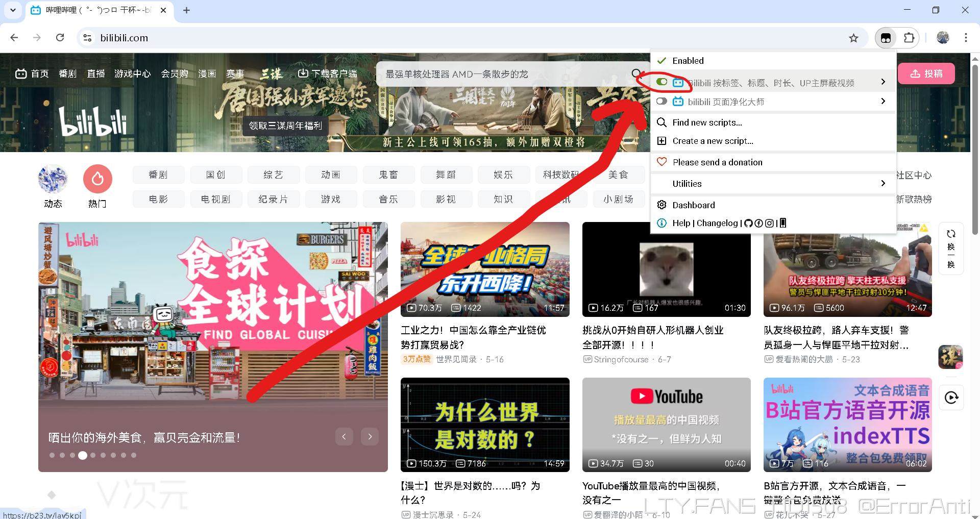Open 番剧 in the top navigation
The image size is (980, 519).
67,74
